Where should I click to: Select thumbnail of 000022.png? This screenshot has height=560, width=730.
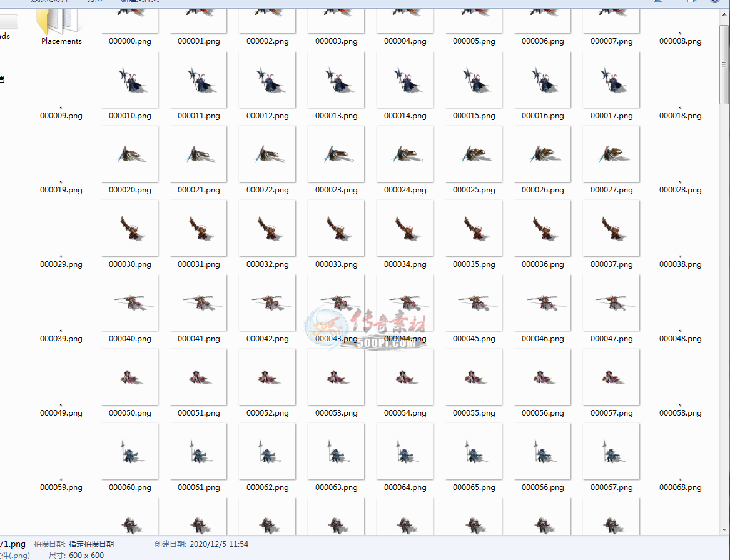tap(267, 154)
